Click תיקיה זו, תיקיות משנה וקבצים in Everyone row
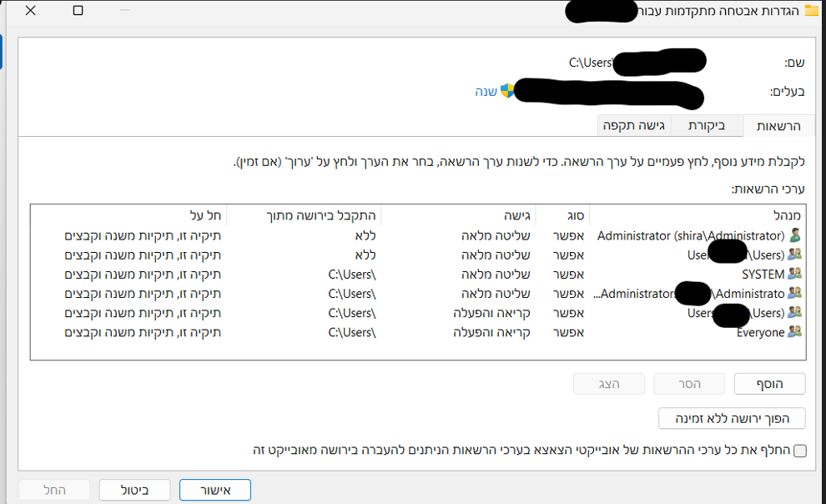The width and height of the screenshot is (826, 504). (x=143, y=332)
